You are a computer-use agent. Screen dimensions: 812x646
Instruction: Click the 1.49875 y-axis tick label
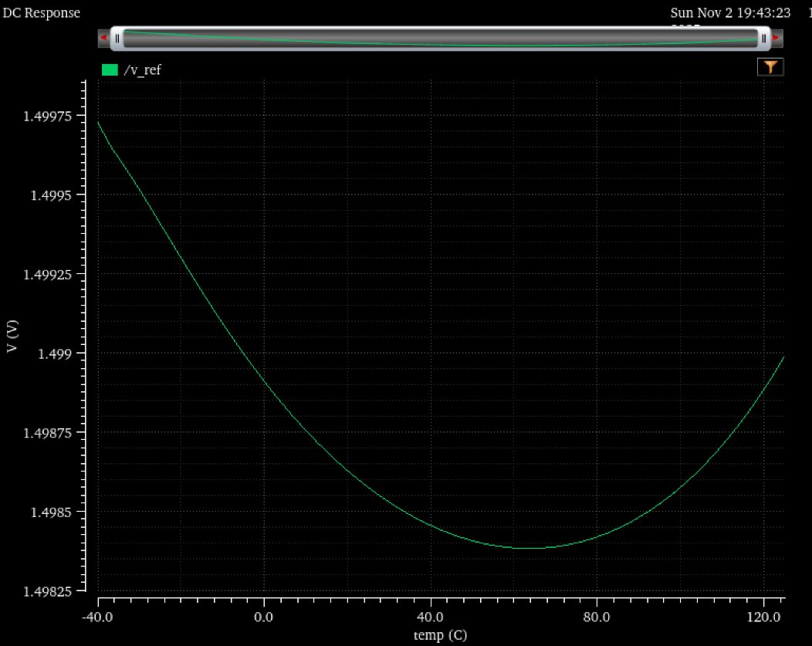pos(48,433)
